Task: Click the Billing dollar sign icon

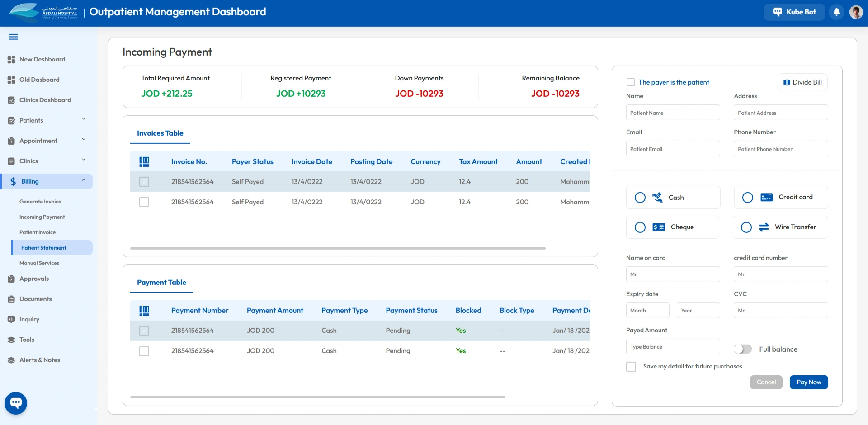Action: tap(13, 182)
